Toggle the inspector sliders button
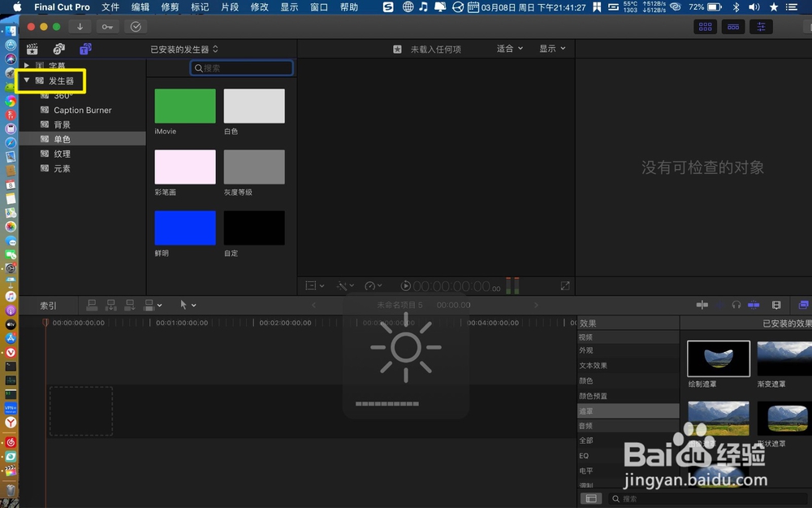The height and width of the screenshot is (508, 812). click(x=762, y=27)
